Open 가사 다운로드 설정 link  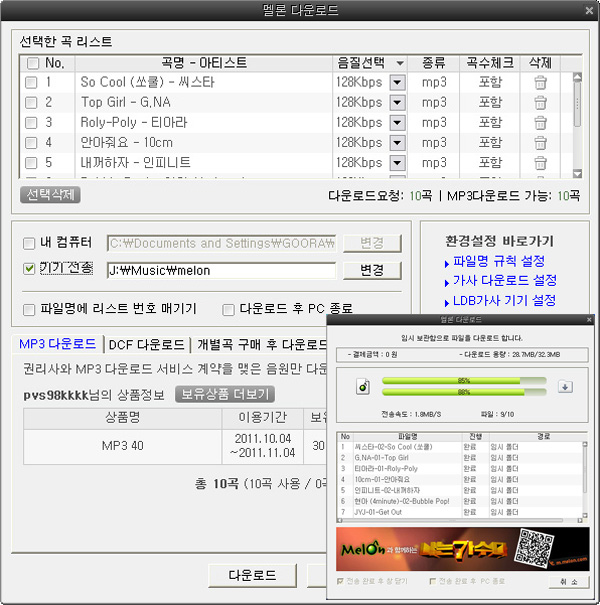[x=504, y=281]
